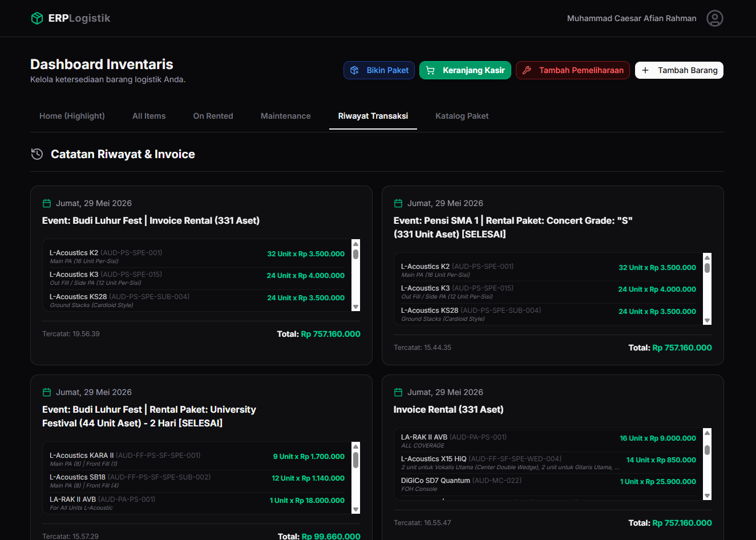Click L-Acoustics K3 row in Budi Luhur Fest Invoice card
Image resolution: width=756 pixels, height=540 pixels.
click(x=197, y=279)
